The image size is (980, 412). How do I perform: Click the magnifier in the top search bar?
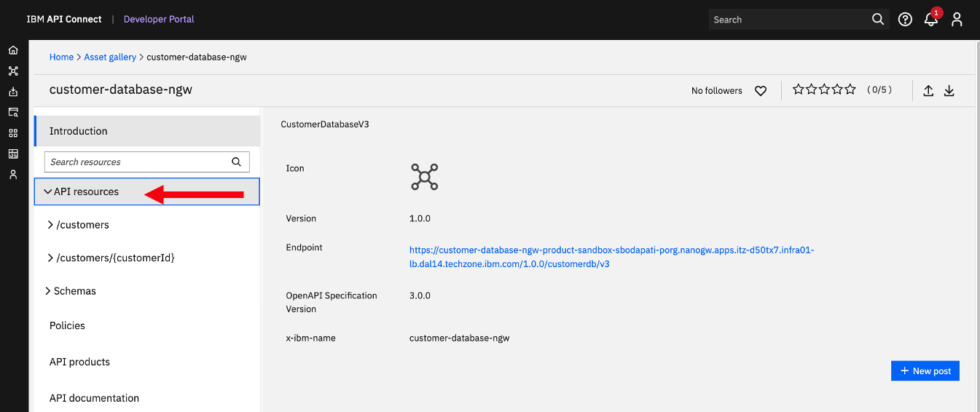pyautogui.click(x=878, y=20)
